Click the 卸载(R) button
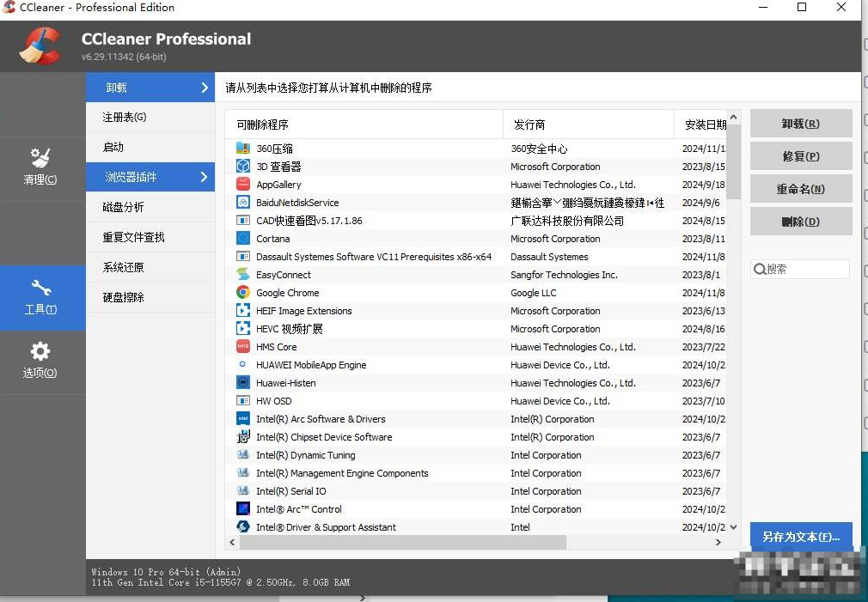Viewport: 868px width, 602px height. coord(800,124)
